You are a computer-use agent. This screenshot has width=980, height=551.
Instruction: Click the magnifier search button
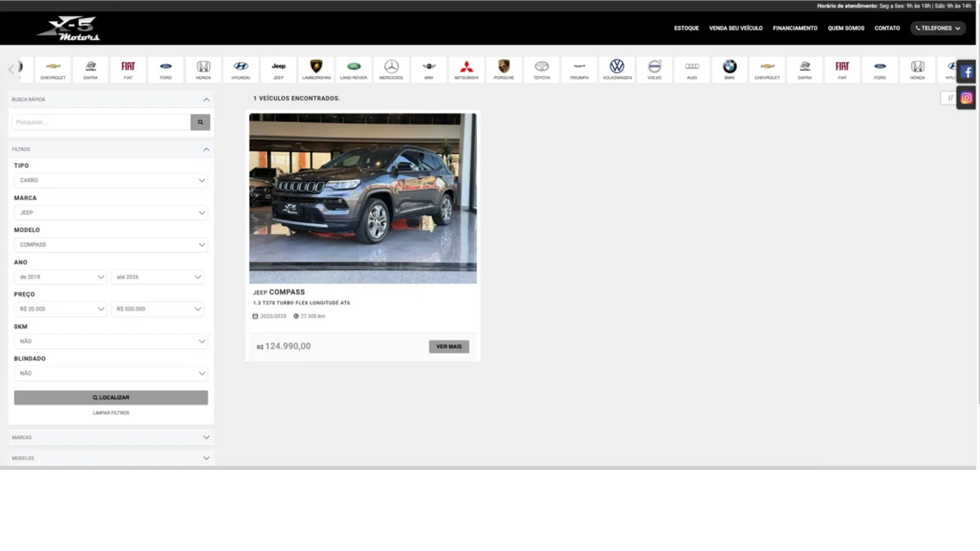[200, 122]
